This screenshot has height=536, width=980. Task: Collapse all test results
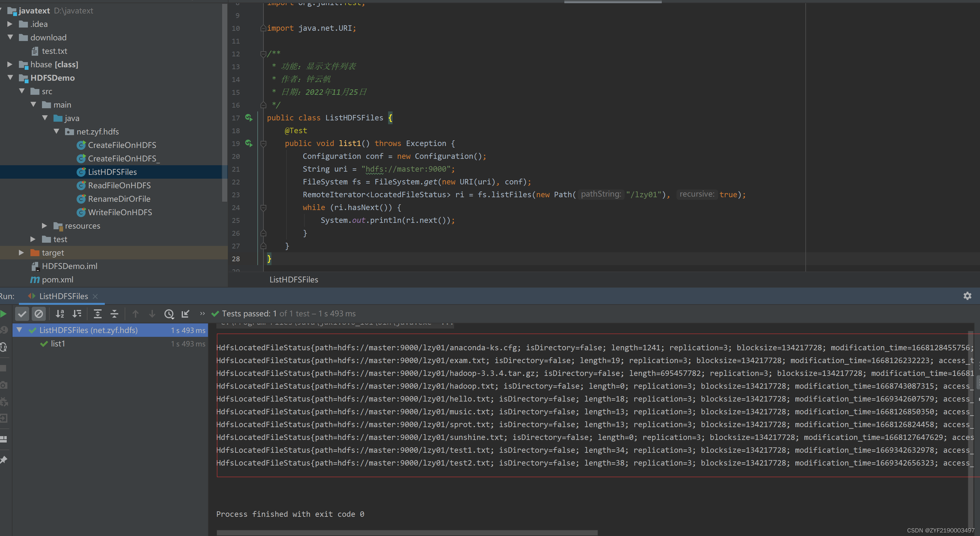click(x=114, y=313)
